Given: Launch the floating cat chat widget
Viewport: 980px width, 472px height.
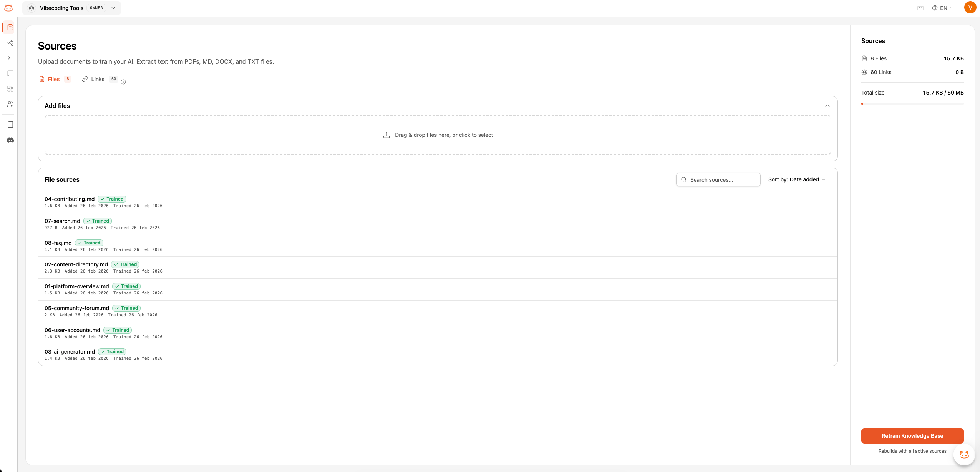Looking at the screenshot, I should click(964, 455).
